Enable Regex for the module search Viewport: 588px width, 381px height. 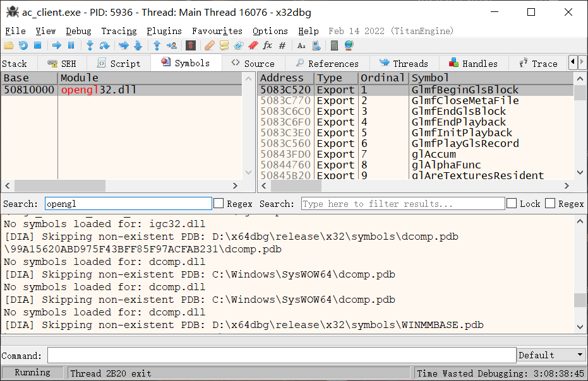pos(219,204)
